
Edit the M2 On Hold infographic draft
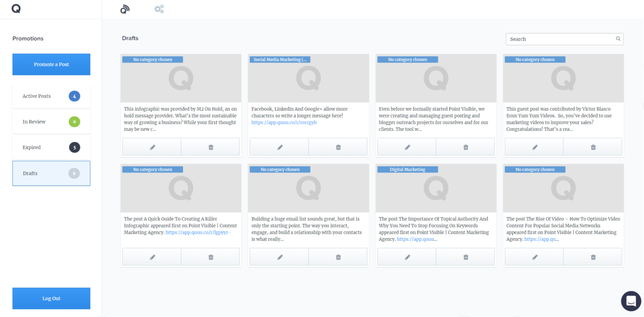pos(152,147)
